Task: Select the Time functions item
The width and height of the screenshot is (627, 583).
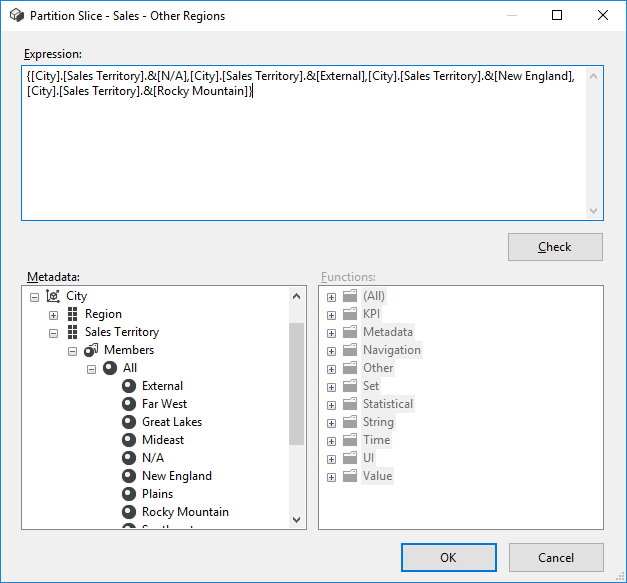Action: (376, 440)
